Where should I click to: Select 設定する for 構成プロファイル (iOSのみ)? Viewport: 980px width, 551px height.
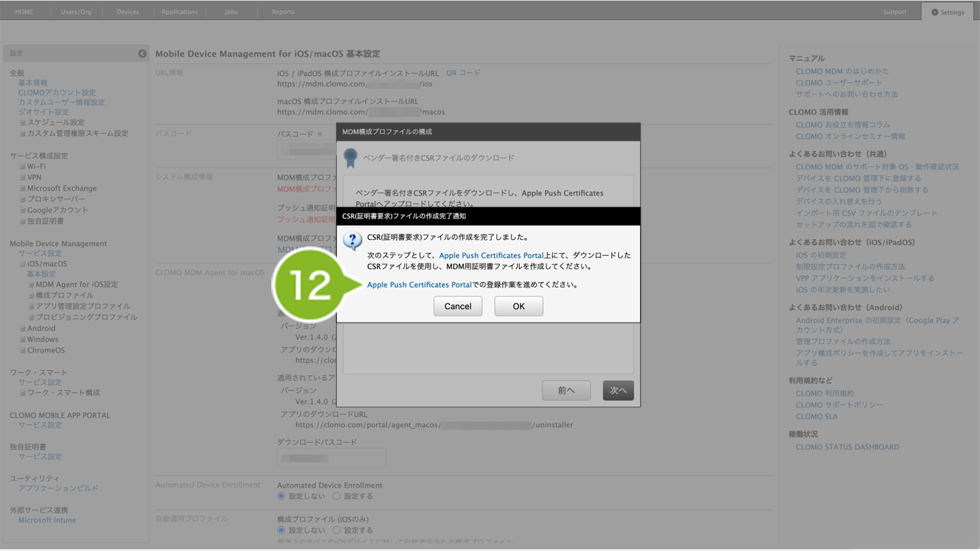click(336, 531)
